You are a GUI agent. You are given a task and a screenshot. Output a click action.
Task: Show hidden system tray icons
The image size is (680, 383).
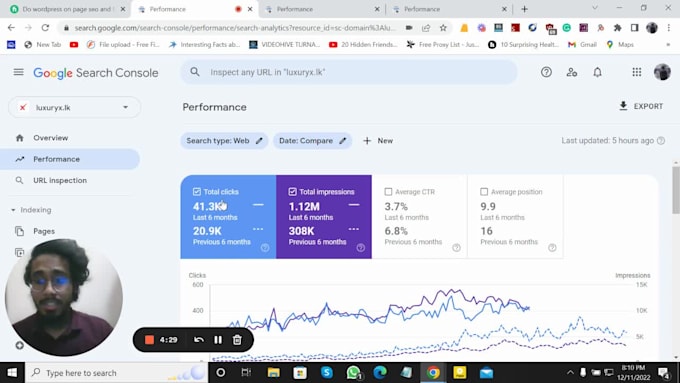tap(570, 372)
